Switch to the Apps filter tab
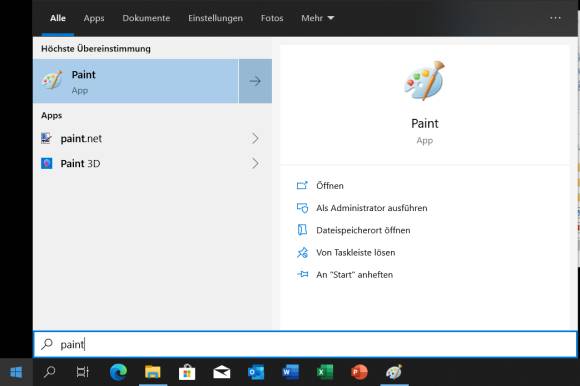The height and width of the screenshot is (386, 580). click(94, 18)
